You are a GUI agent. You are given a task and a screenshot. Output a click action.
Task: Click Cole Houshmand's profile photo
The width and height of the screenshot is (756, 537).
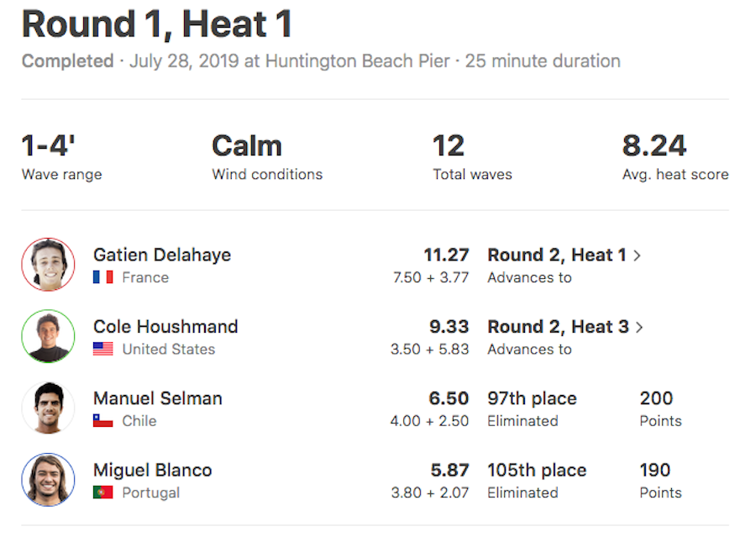(x=48, y=336)
